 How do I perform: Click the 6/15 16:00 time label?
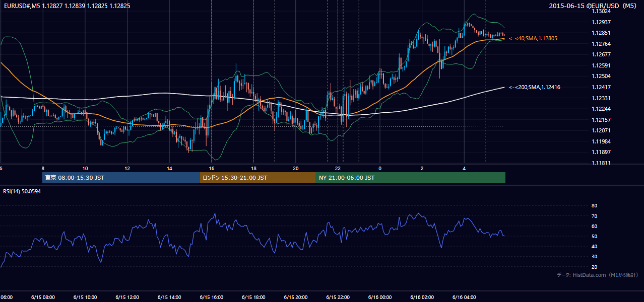click(211, 297)
